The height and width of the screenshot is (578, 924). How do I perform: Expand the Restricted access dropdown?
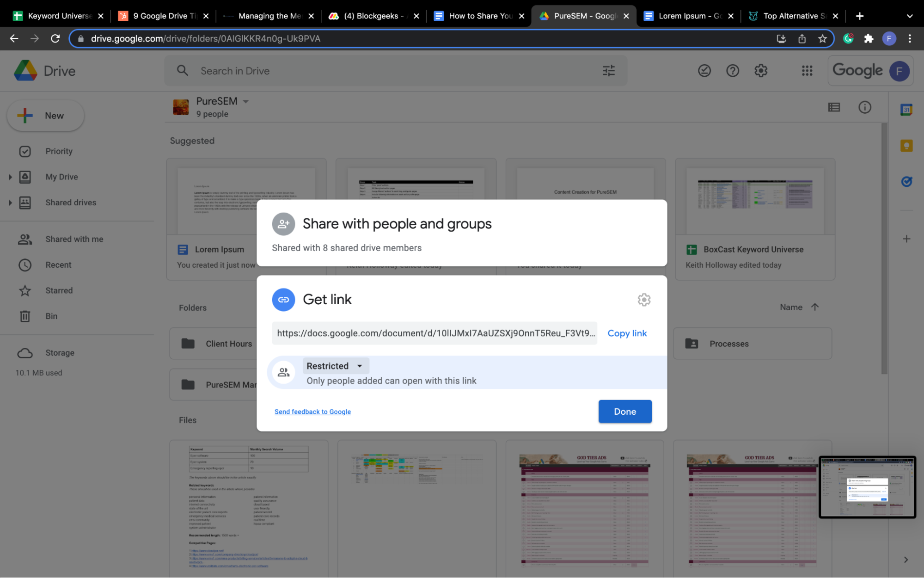[x=333, y=366]
